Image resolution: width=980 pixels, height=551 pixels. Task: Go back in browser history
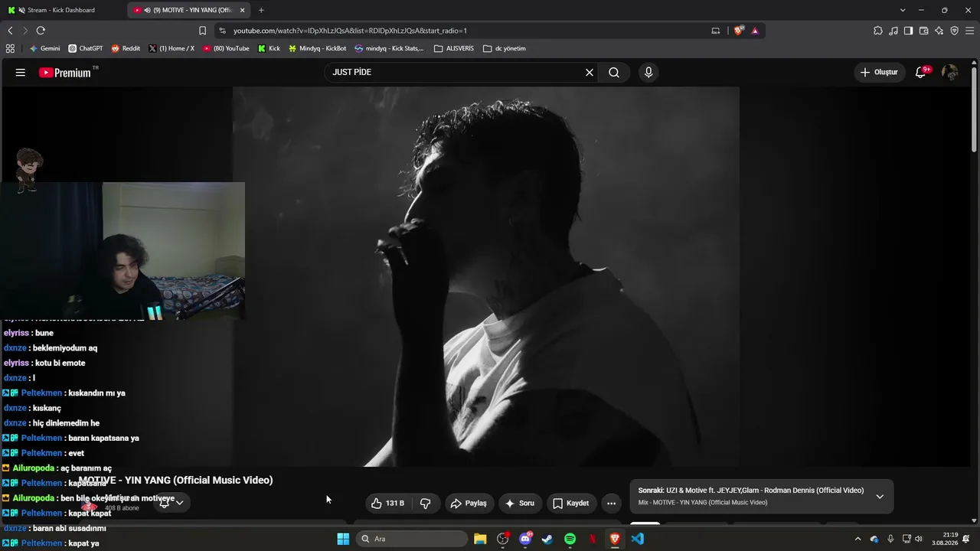[x=10, y=31]
